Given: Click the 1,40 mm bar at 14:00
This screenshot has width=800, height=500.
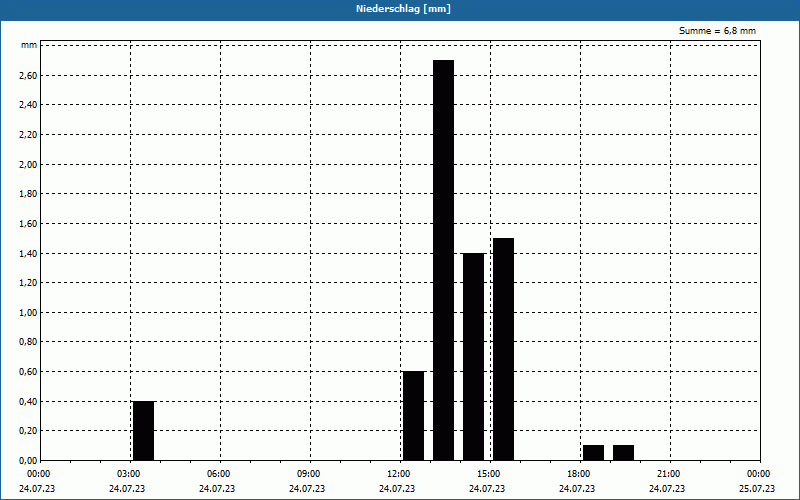Looking at the screenshot, I should [x=473, y=357].
